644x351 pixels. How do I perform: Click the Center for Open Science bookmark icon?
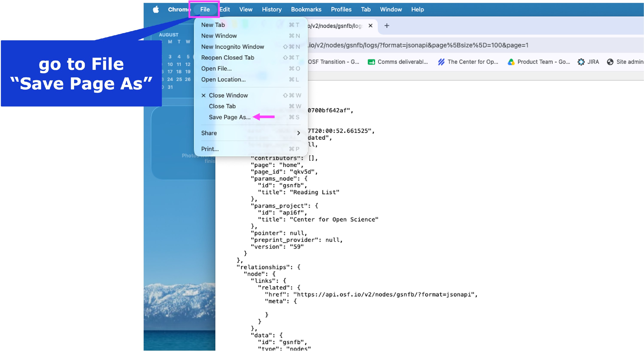click(441, 62)
